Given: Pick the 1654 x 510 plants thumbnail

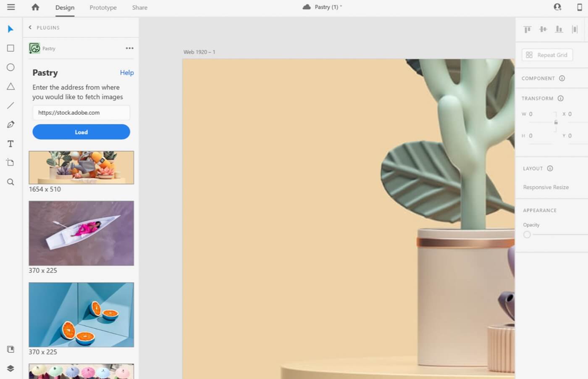Looking at the screenshot, I should pyautogui.click(x=81, y=167).
